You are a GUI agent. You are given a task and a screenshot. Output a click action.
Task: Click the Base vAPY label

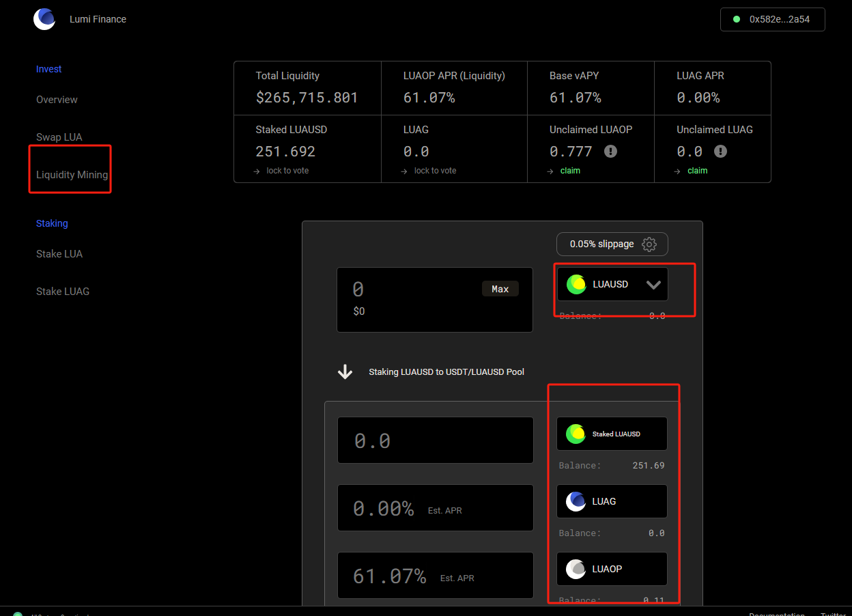[x=574, y=76]
